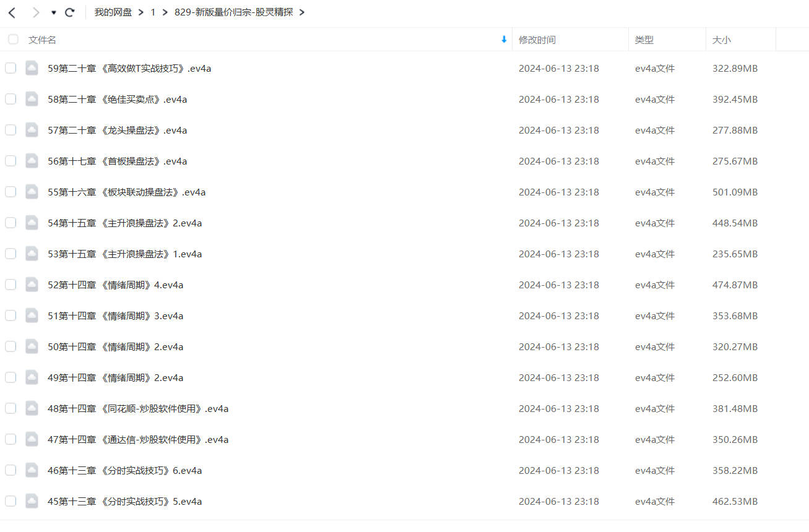The image size is (809, 532).
Task: Select file 47第十四章《通达信-炒股软件使用》.ev4a
Action: point(138,440)
